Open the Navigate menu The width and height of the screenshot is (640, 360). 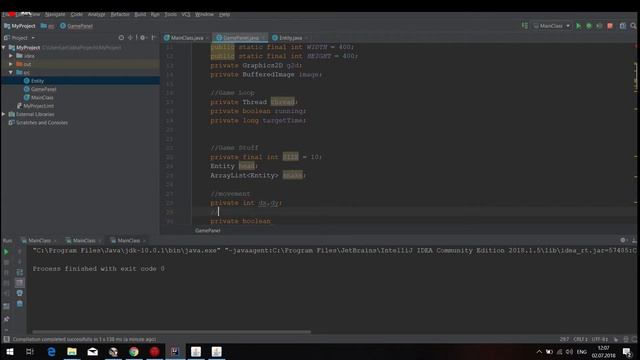click(x=55, y=14)
